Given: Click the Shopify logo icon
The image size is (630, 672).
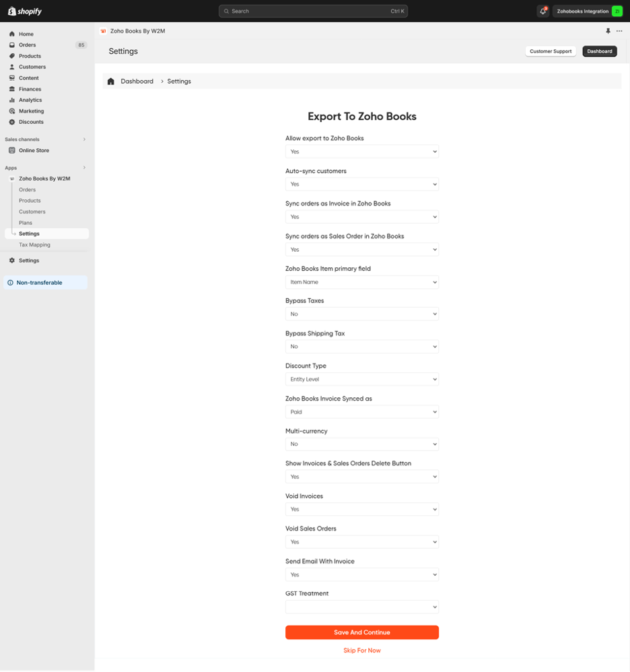Looking at the screenshot, I should click(12, 11).
